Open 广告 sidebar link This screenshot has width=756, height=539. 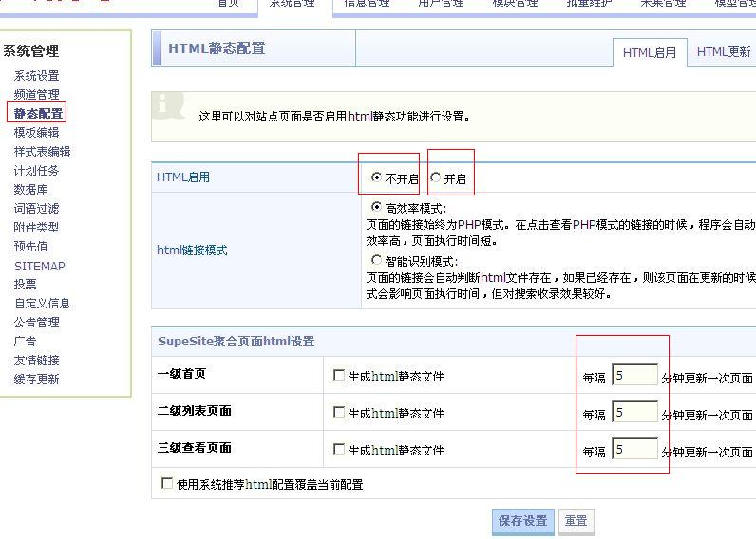(x=25, y=341)
